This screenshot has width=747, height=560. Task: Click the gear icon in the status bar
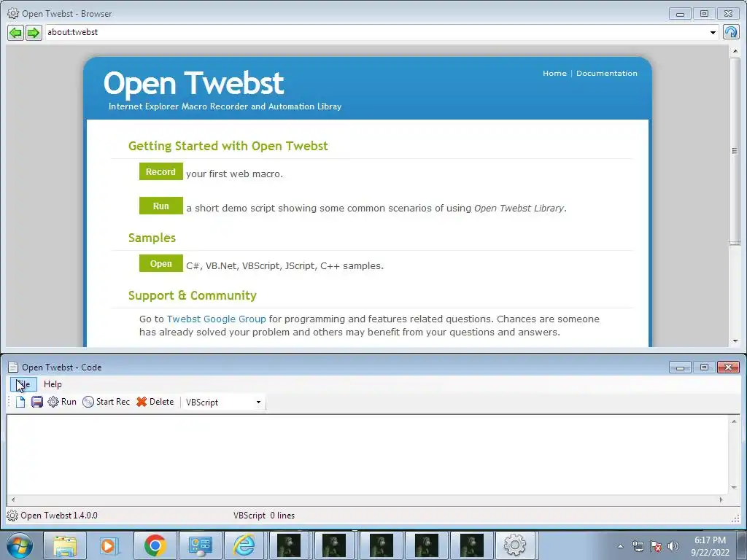tap(12, 516)
